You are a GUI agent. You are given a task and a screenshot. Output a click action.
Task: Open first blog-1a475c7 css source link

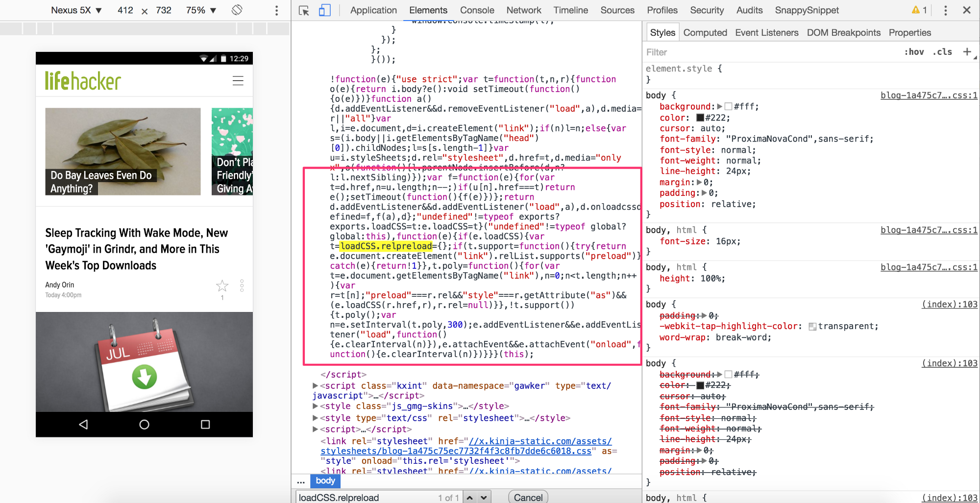click(929, 96)
